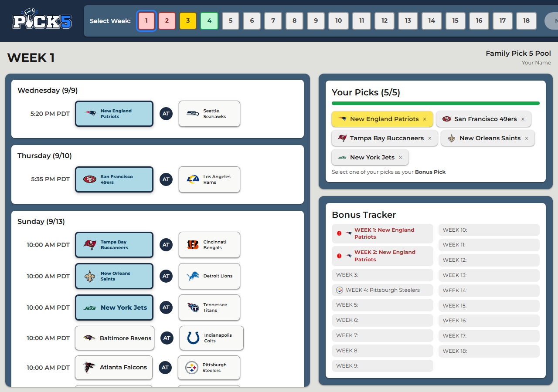The width and height of the screenshot is (558, 392).
Task: Go to Week 8
Action: [294, 21]
